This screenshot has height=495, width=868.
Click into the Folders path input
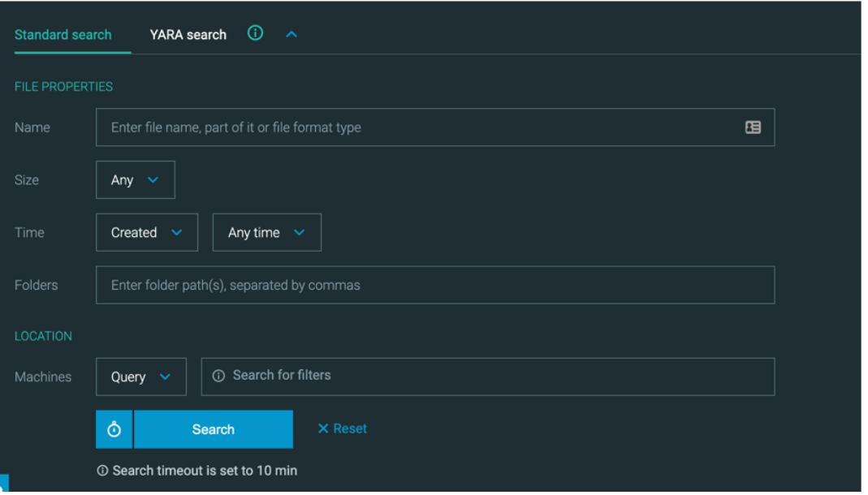434,285
